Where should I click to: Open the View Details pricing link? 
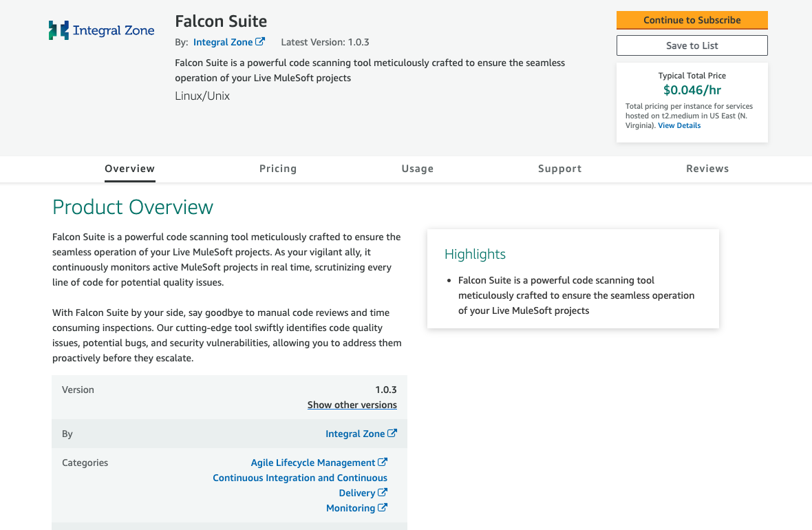[679, 125]
